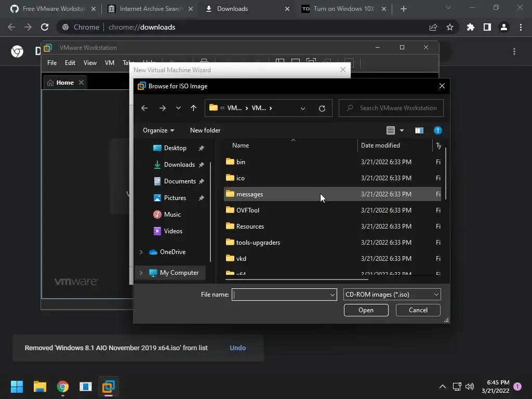Bookmark this page with star icon
Screen dimensions: 532x399
(450, 27)
